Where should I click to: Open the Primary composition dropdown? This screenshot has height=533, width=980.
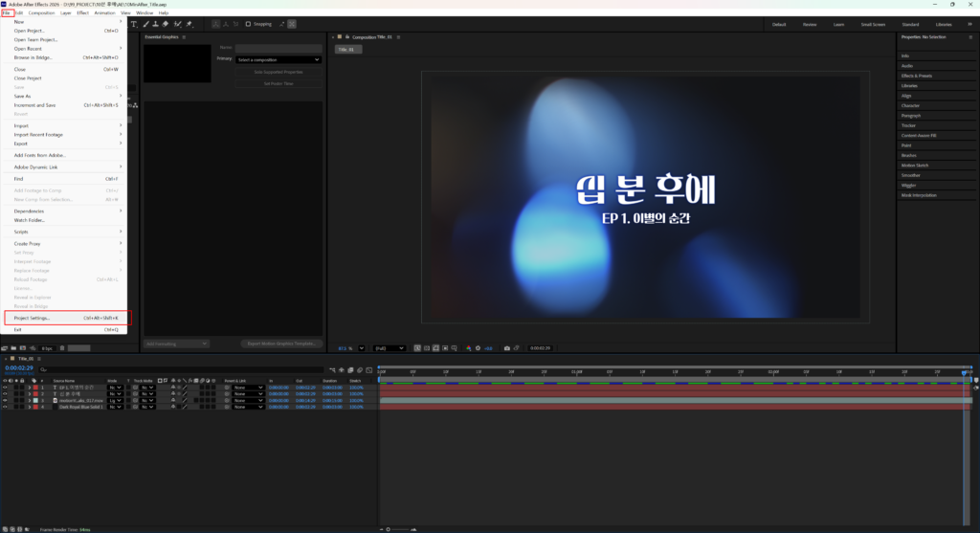(x=278, y=59)
